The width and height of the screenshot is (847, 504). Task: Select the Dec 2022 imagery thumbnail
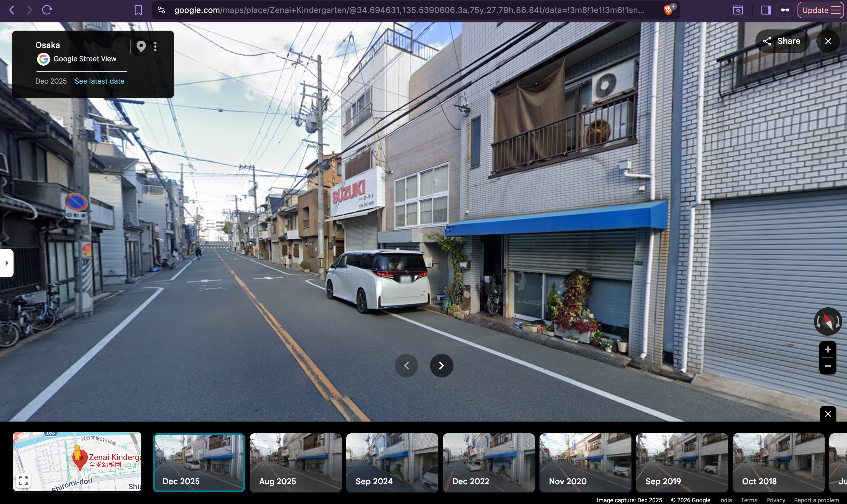click(x=489, y=462)
